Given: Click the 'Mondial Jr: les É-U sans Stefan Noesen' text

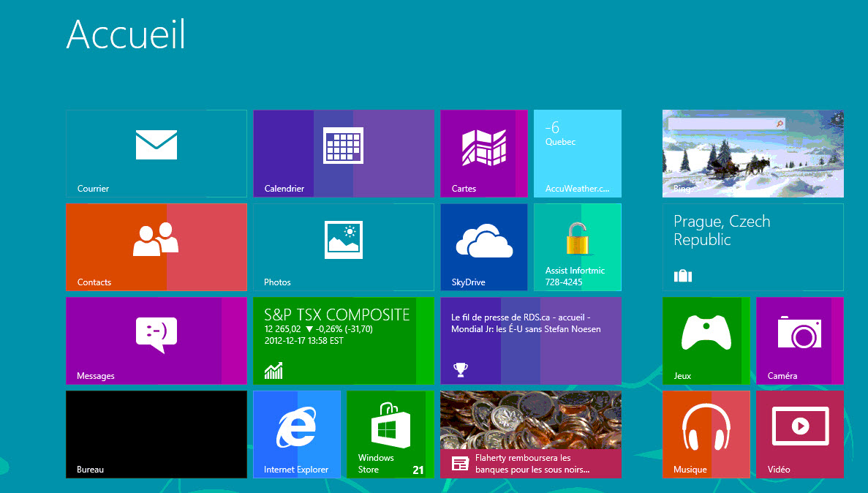Looking at the screenshot, I should (526, 329).
